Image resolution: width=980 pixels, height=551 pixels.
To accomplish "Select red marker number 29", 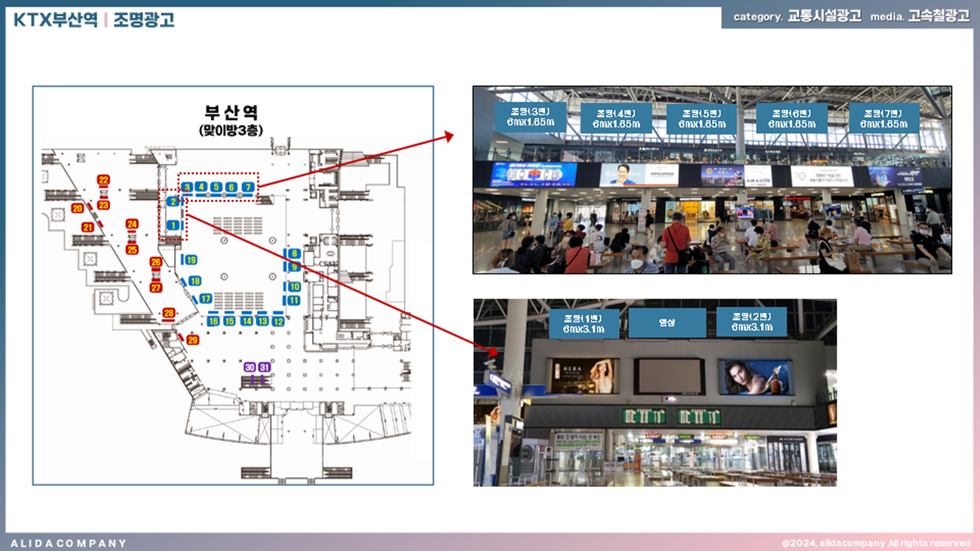I will tap(192, 340).
